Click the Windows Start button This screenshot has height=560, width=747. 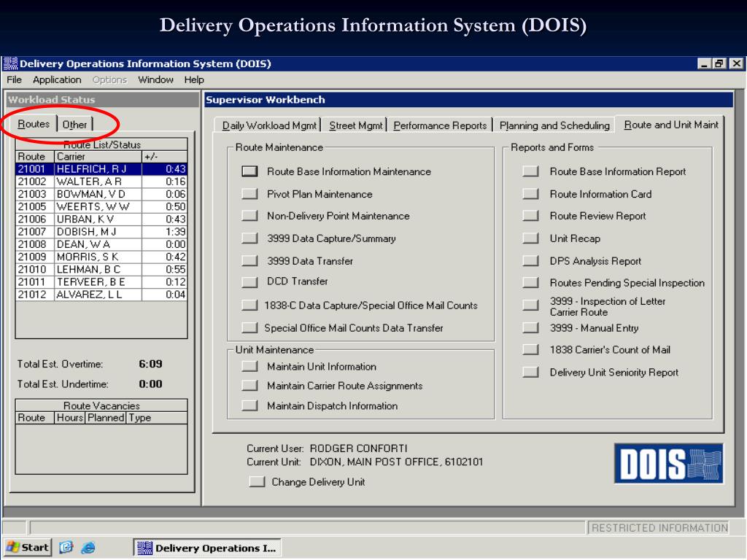pyautogui.click(x=27, y=548)
